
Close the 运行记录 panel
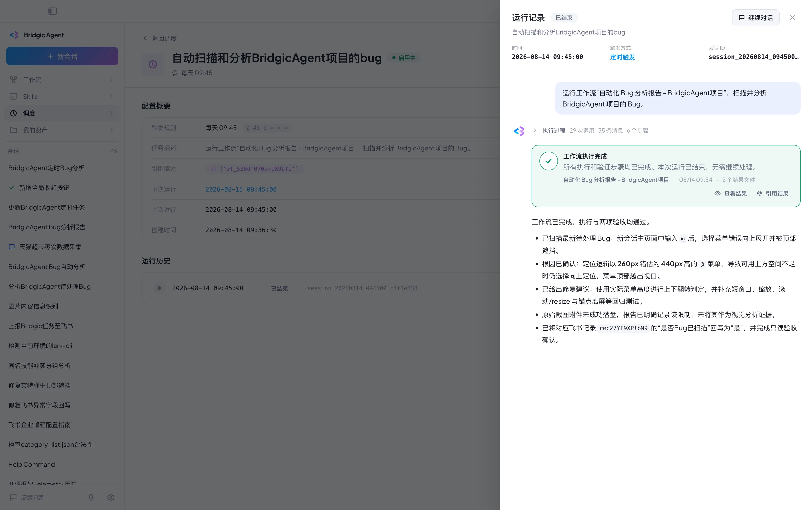pos(793,18)
